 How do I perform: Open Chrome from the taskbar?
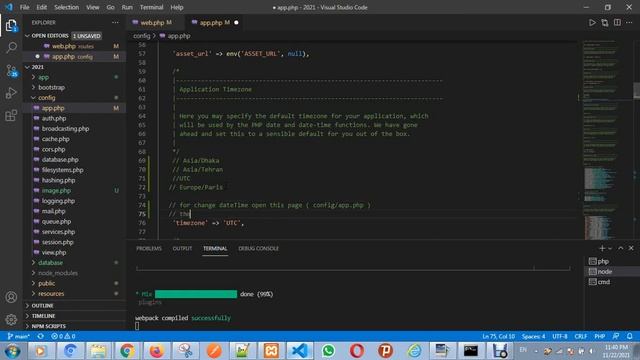coord(127,351)
